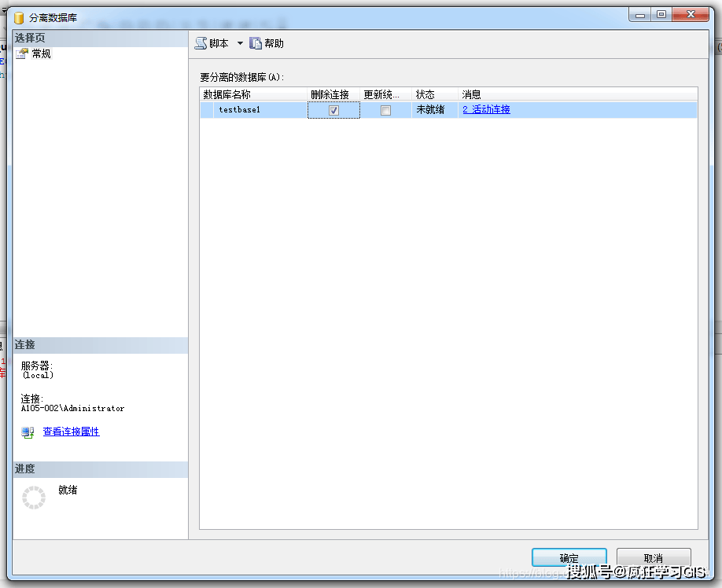This screenshot has height=588, width=722.
Task: Click the 数据库名称 column header
Action: point(254,94)
